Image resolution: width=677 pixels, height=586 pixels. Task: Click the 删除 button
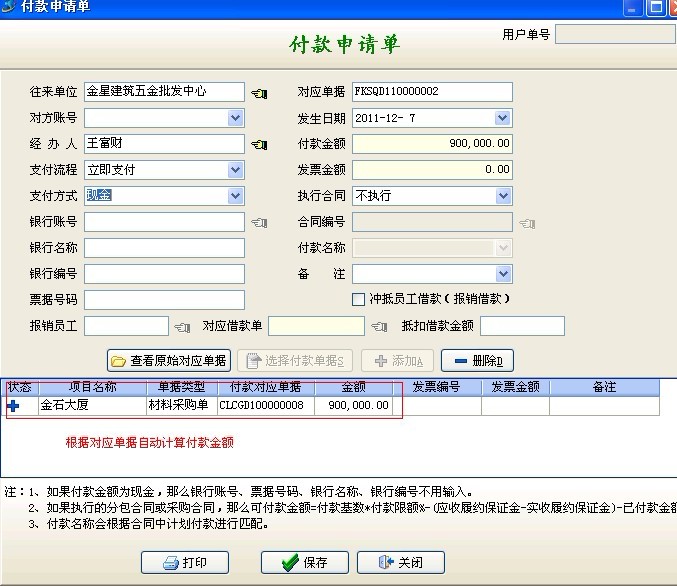coord(477,361)
